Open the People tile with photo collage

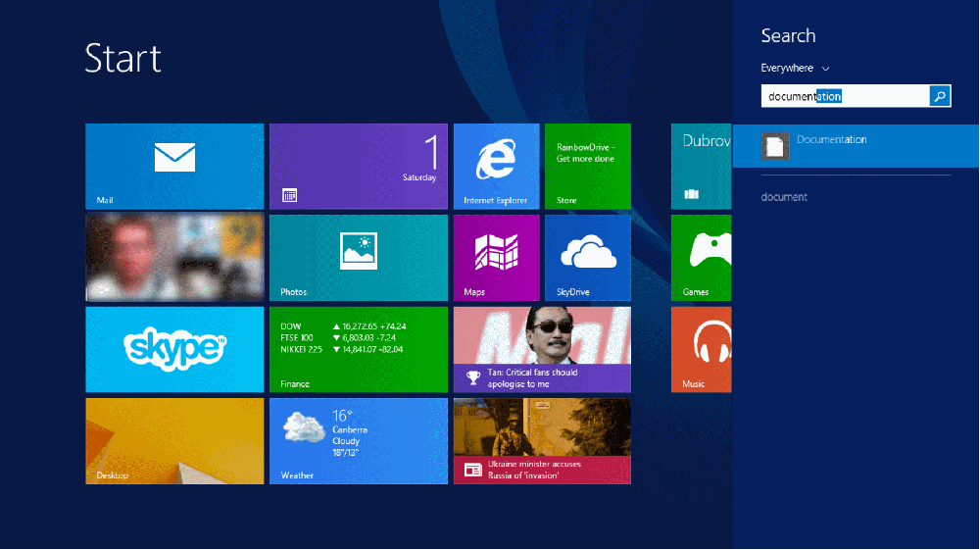(x=174, y=258)
